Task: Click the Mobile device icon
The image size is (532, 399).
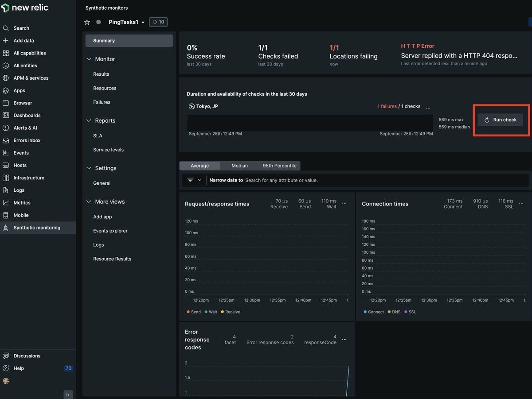Action: [x=6, y=215]
